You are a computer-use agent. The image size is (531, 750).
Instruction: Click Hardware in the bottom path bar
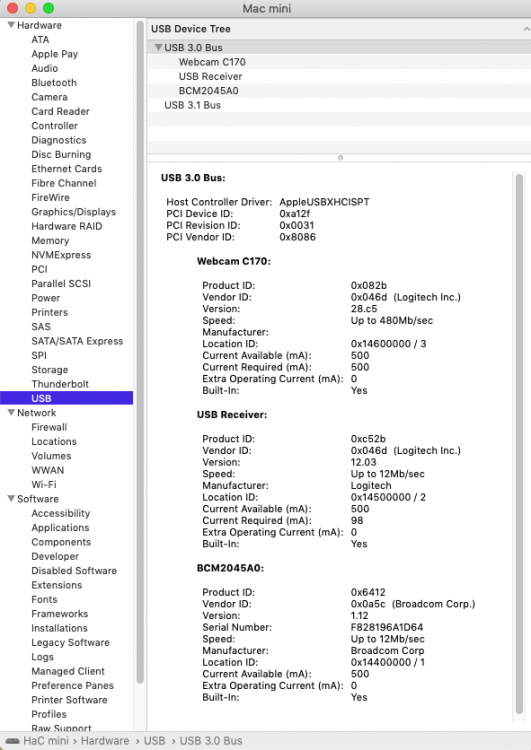point(105,741)
